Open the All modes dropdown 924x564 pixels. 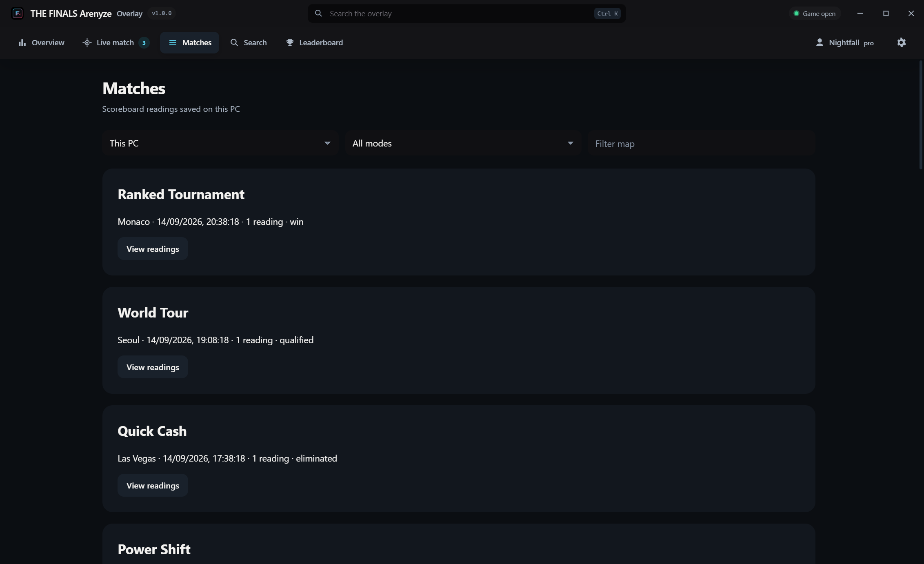point(463,143)
